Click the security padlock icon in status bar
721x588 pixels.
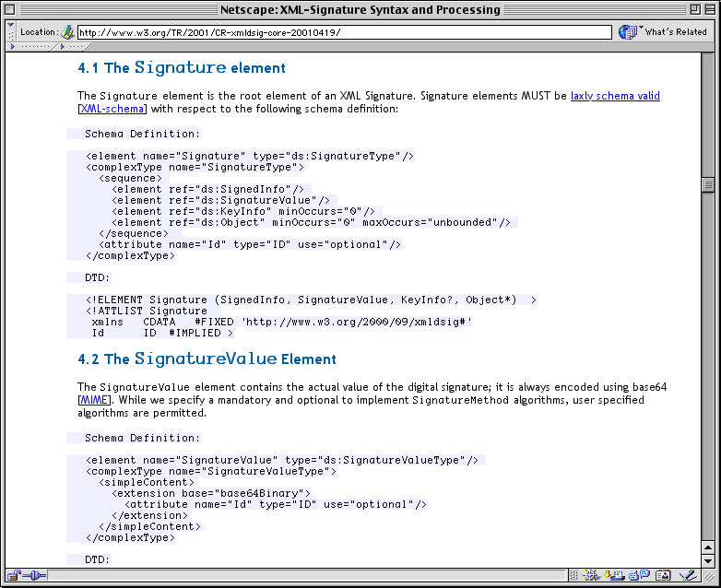coord(14,576)
